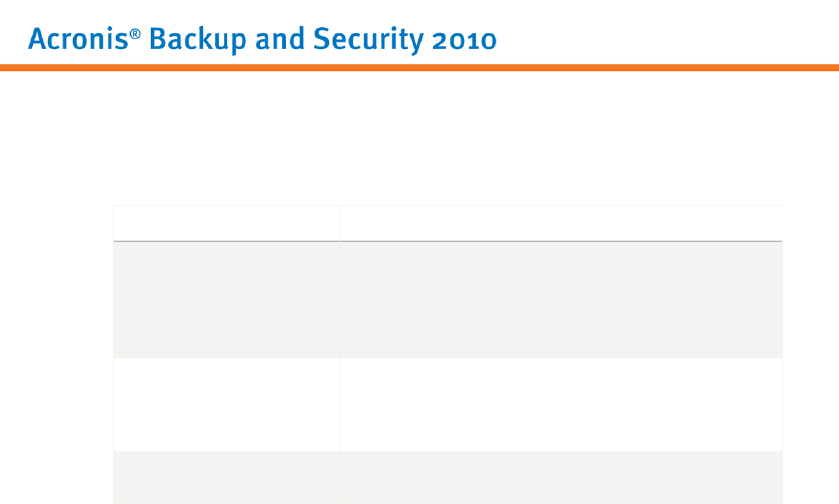
Task: Click the word Acronis in the header
Action: pyautogui.click(x=78, y=39)
